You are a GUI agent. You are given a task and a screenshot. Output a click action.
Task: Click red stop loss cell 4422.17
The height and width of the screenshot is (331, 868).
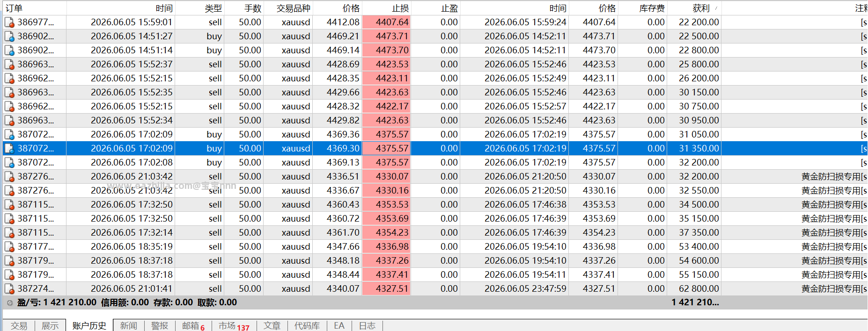(386, 107)
